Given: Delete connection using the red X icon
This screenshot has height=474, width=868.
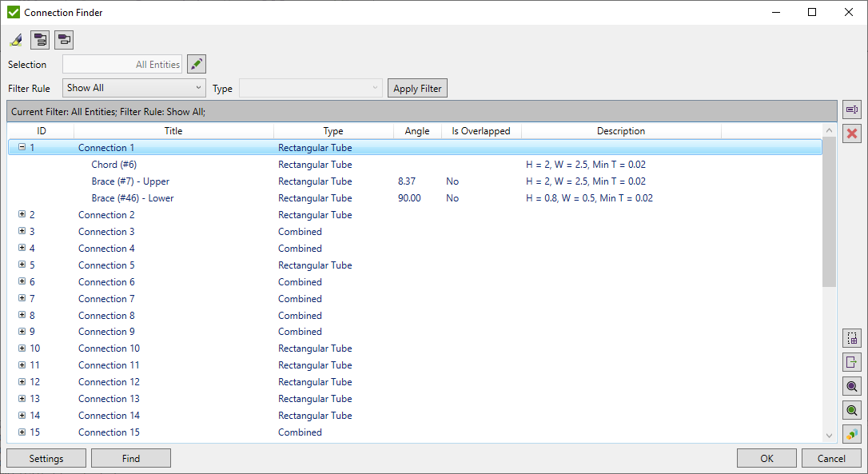Looking at the screenshot, I should [851, 134].
